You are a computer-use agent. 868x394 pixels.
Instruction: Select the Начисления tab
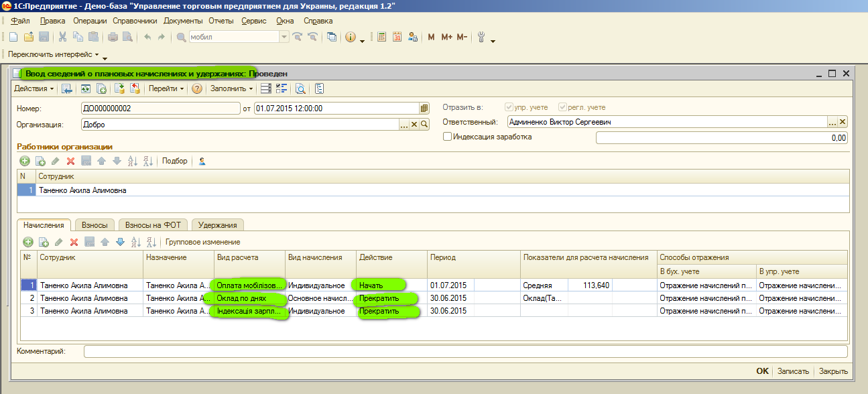pyautogui.click(x=45, y=225)
